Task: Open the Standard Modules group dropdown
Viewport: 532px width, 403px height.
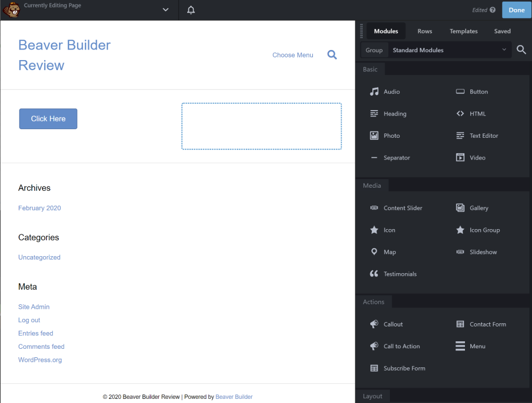Action: (x=450, y=50)
